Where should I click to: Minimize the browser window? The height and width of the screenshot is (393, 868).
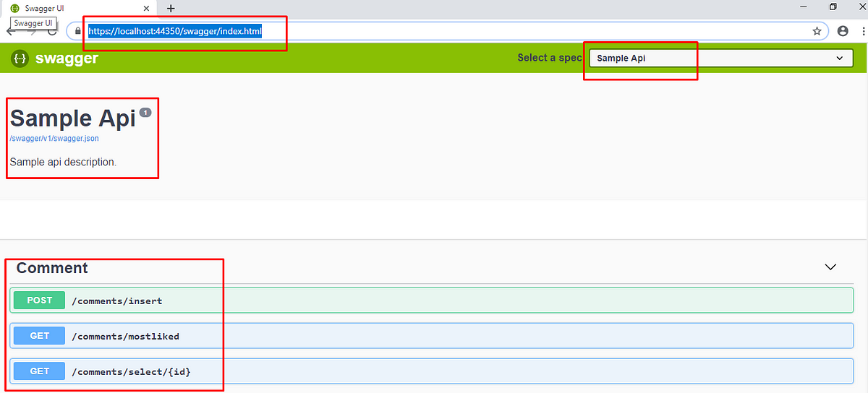[803, 7]
